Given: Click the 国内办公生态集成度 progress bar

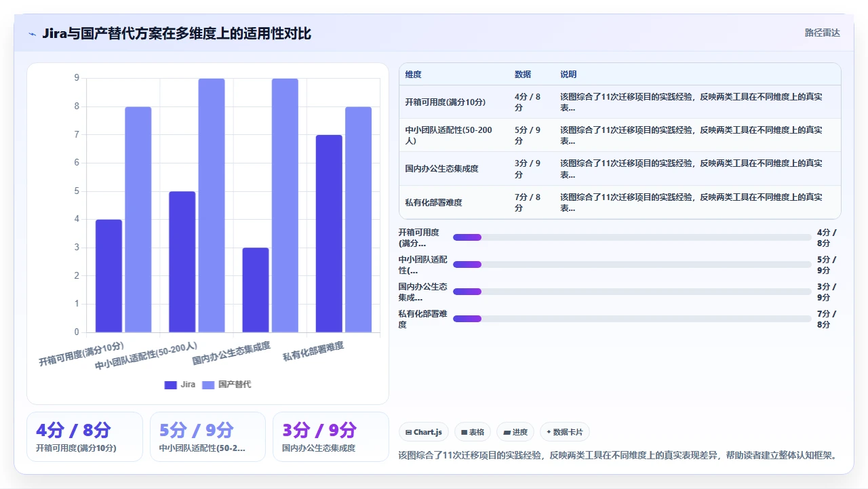Looking at the screenshot, I should pyautogui.click(x=632, y=292).
